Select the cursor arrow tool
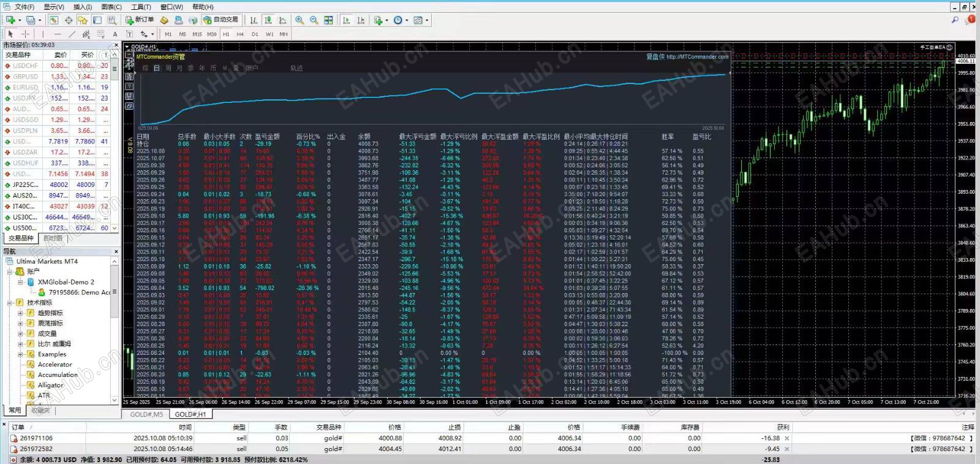The width and height of the screenshot is (980, 464). coord(10,34)
